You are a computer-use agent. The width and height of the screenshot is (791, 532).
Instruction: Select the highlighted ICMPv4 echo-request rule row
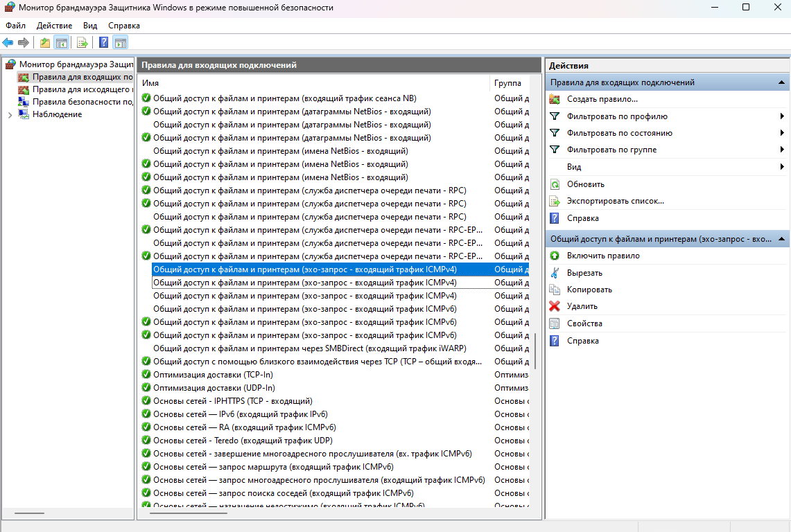pos(340,269)
